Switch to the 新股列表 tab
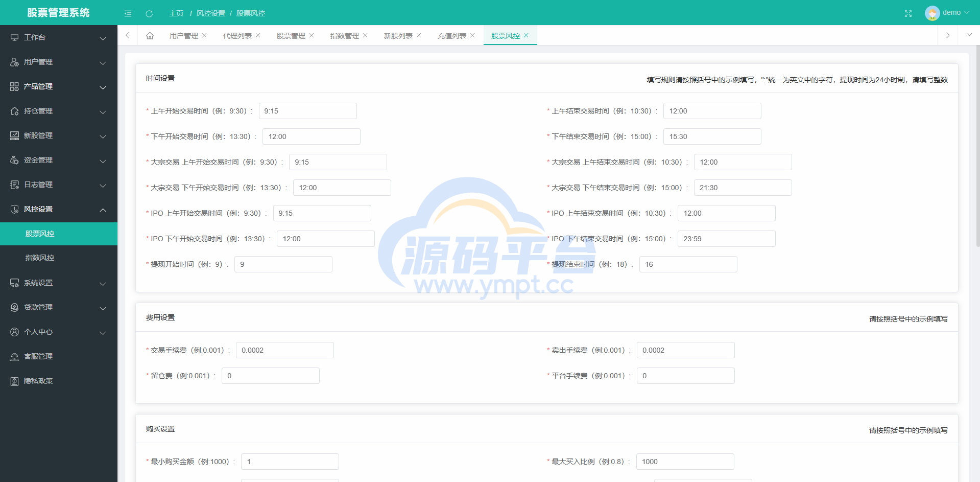980x482 pixels. (x=398, y=36)
